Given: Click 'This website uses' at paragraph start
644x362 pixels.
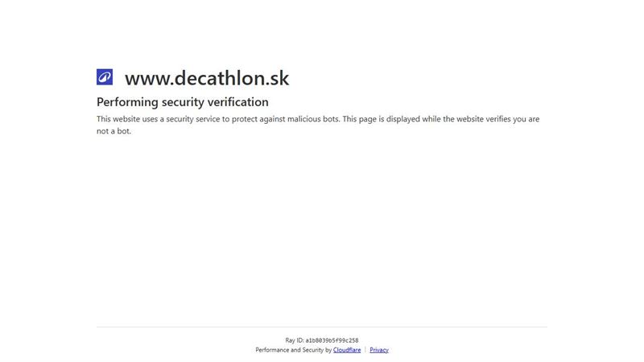Looking at the screenshot, I should (x=127, y=119).
